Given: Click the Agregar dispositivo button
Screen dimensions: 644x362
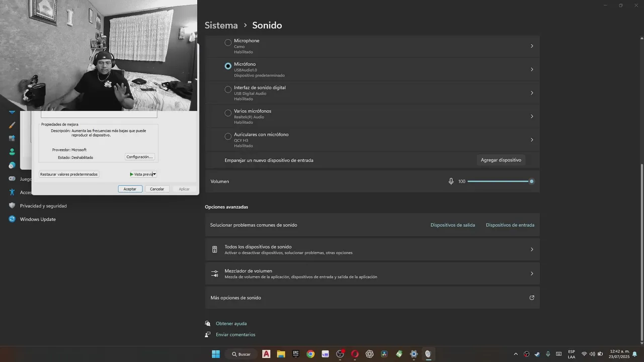Looking at the screenshot, I should click(x=501, y=160).
